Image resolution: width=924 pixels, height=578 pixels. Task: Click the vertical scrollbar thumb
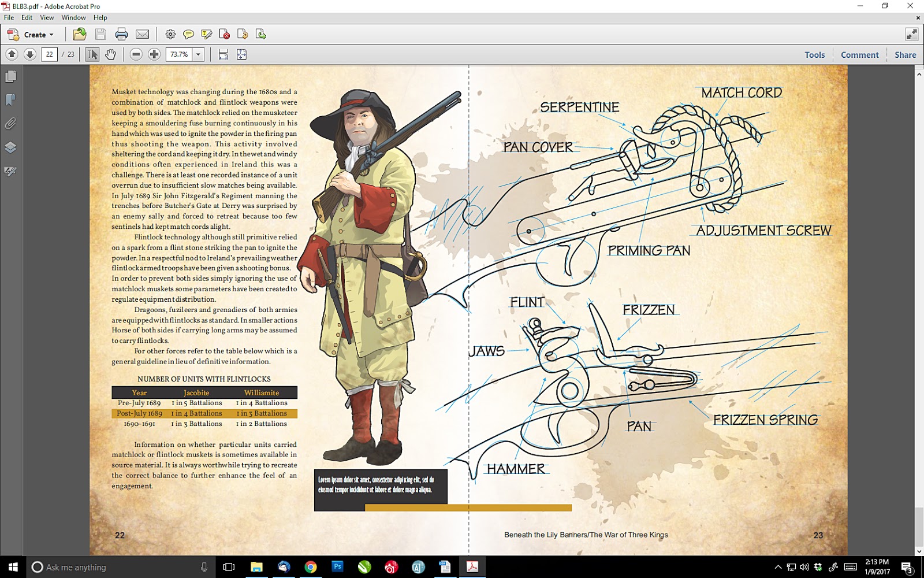tap(919, 523)
